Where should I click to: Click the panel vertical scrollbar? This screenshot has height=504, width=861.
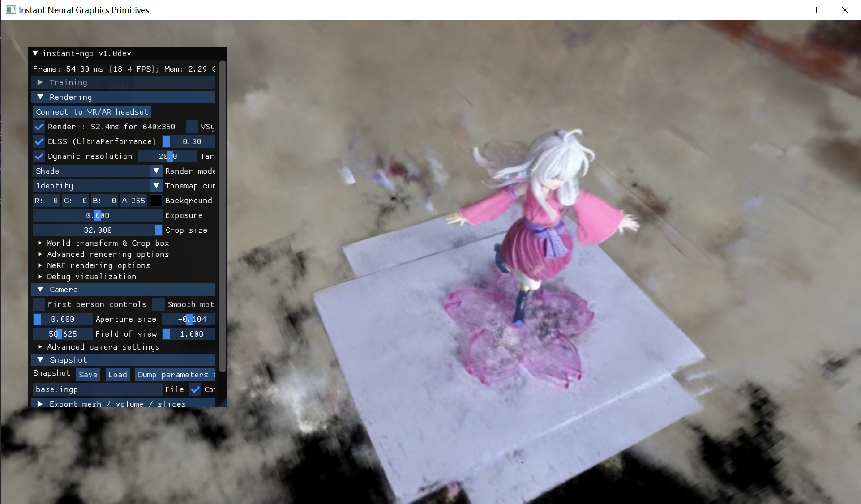click(x=223, y=216)
